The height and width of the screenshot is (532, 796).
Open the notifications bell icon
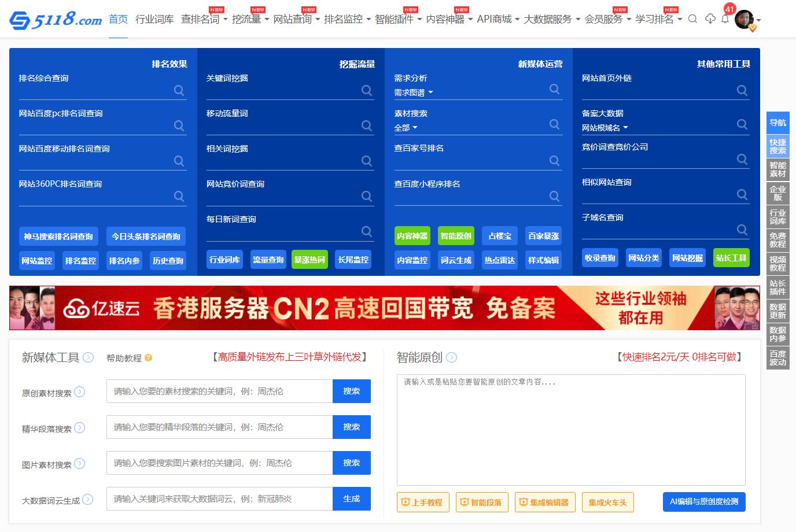(x=725, y=19)
